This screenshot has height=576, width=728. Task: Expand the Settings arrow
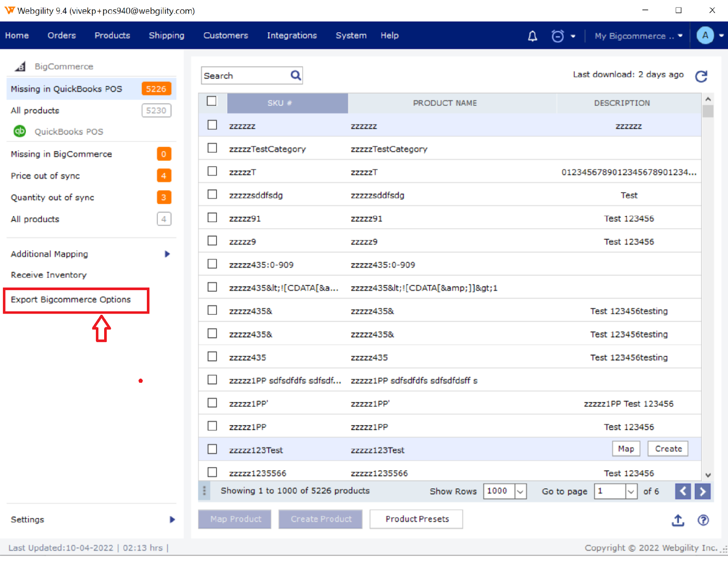[x=172, y=520]
